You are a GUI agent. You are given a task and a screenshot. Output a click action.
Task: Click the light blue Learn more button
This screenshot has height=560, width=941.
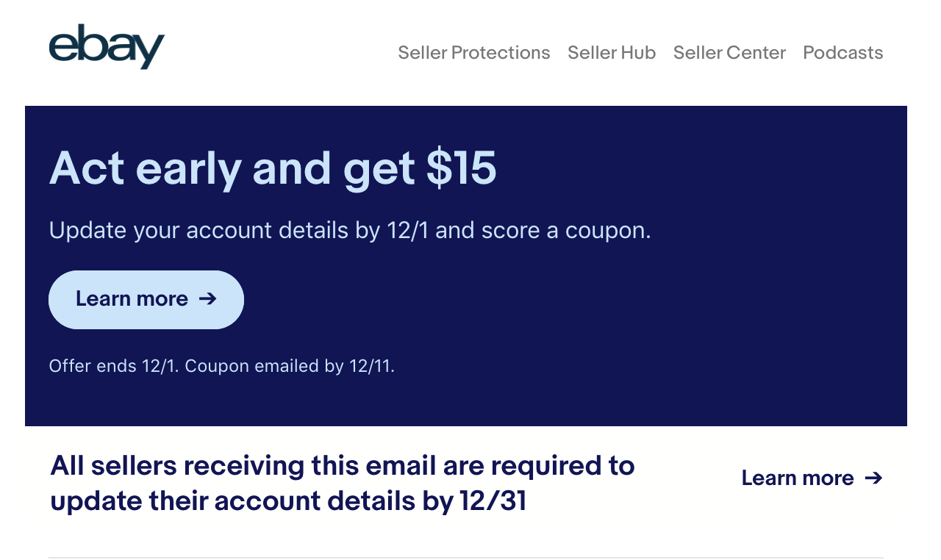pyautogui.click(x=146, y=299)
